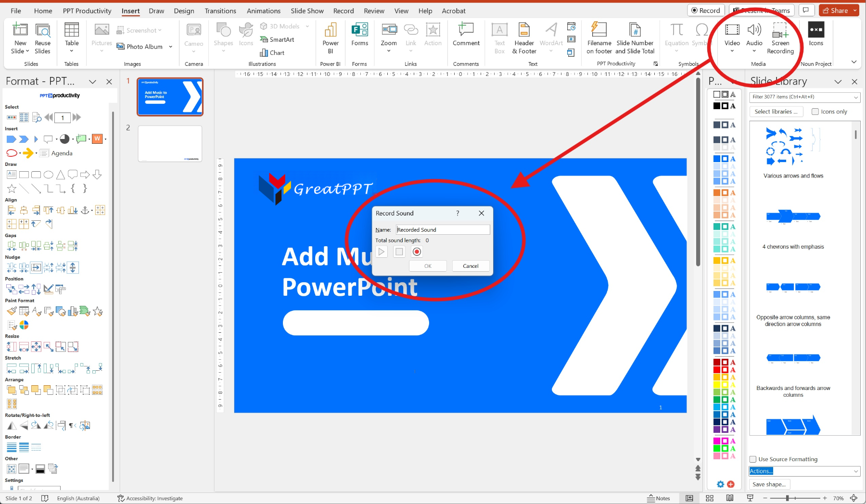Expand the Filter 3077 items dropdown
Image resolution: width=866 pixels, height=504 pixels.
click(x=856, y=97)
